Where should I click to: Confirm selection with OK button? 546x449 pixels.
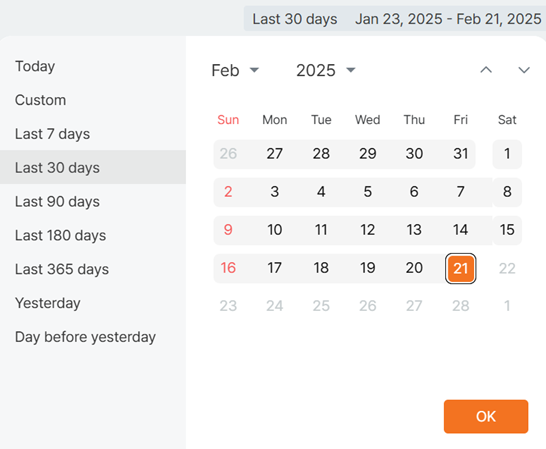point(486,416)
